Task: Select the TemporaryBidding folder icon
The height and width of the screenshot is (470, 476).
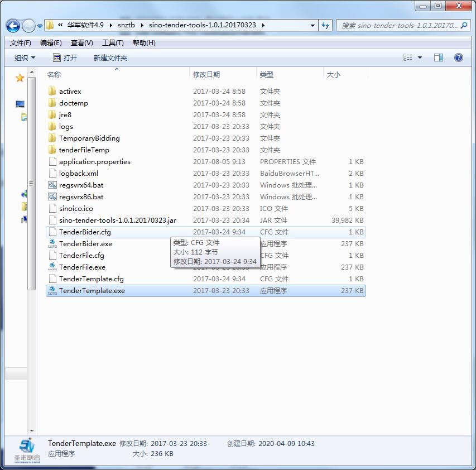Action: click(x=52, y=138)
